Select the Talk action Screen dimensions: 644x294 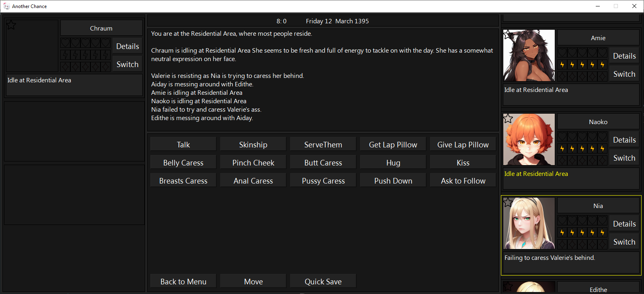[183, 145]
